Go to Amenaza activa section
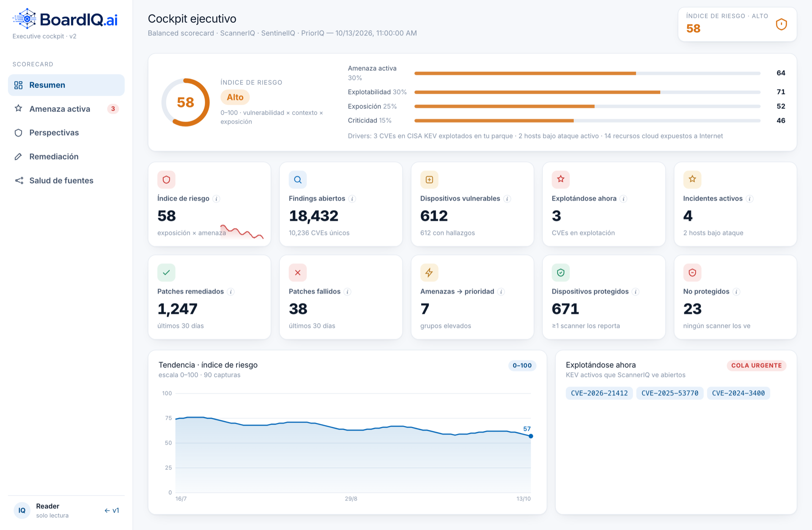This screenshot has width=812, height=530. [66, 109]
